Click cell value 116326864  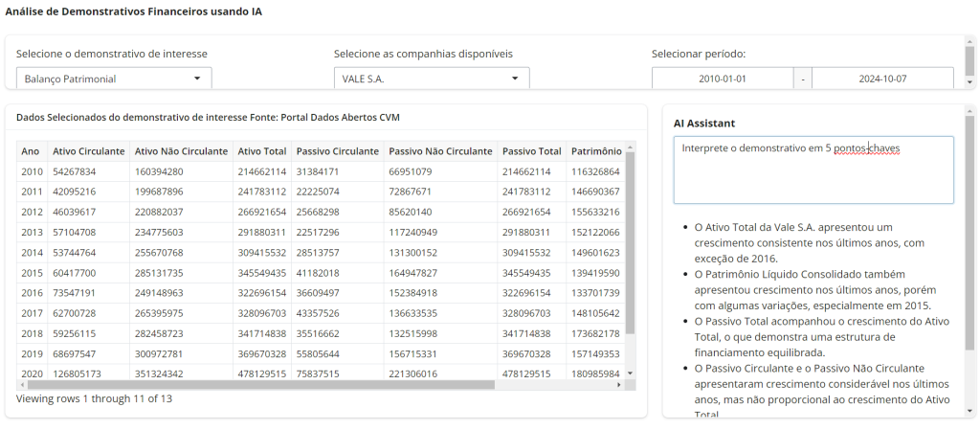pyautogui.click(x=595, y=171)
